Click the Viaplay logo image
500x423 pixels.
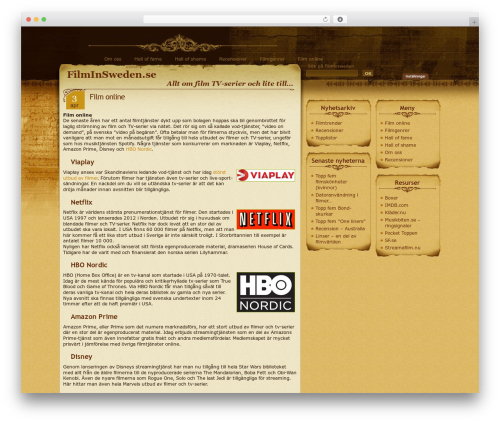click(266, 175)
